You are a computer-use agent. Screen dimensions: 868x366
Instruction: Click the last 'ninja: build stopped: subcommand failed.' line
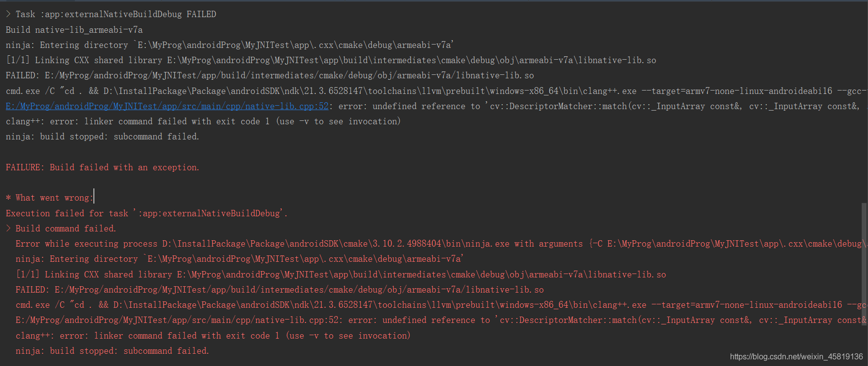point(112,351)
